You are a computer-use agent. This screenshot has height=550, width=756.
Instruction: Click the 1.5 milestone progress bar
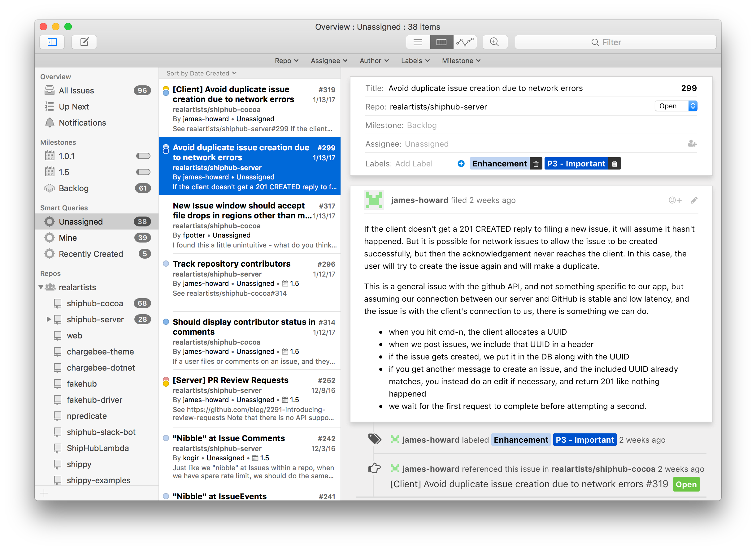pyautogui.click(x=143, y=172)
